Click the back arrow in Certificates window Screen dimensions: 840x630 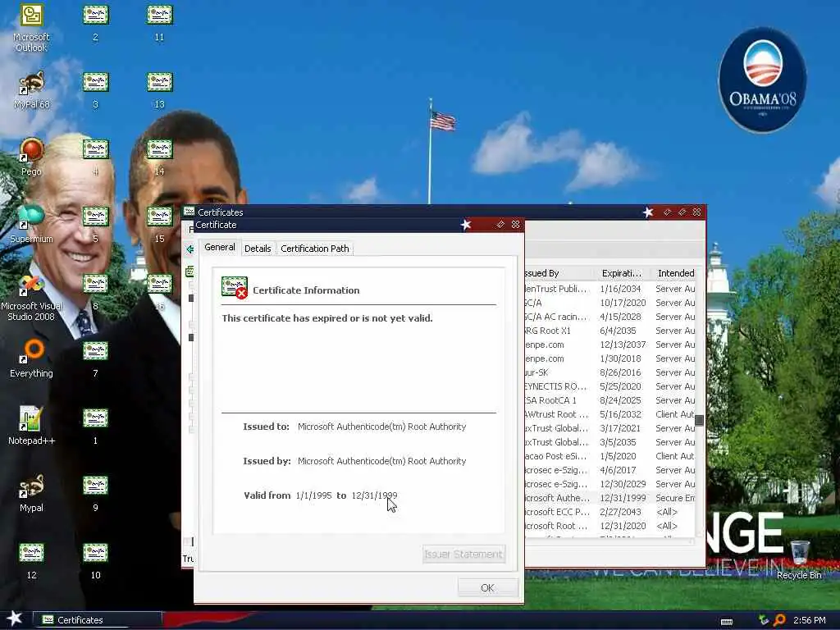189,249
